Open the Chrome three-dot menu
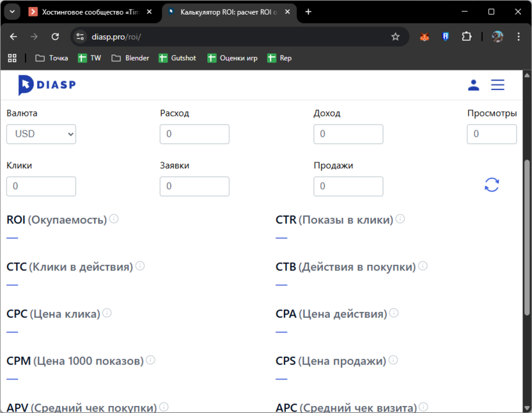Image resolution: width=532 pixels, height=413 pixels. click(x=519, y=36)
